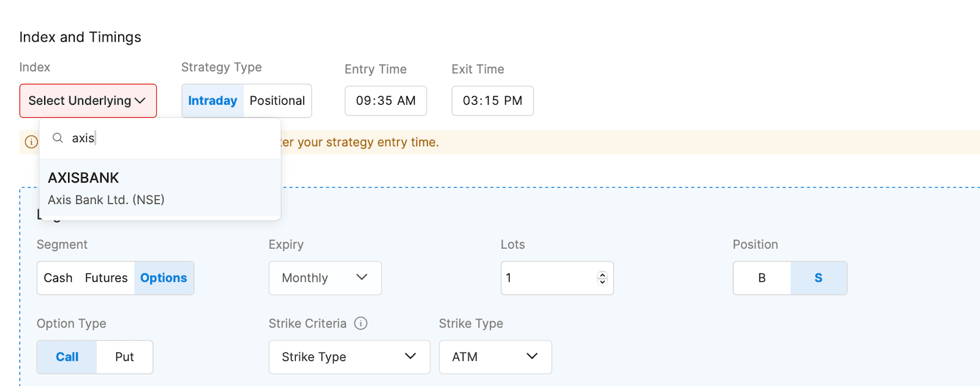The height and width of the screenshot is (386, 980).
Task: Select the Options segment
Action: click(164, 278)
